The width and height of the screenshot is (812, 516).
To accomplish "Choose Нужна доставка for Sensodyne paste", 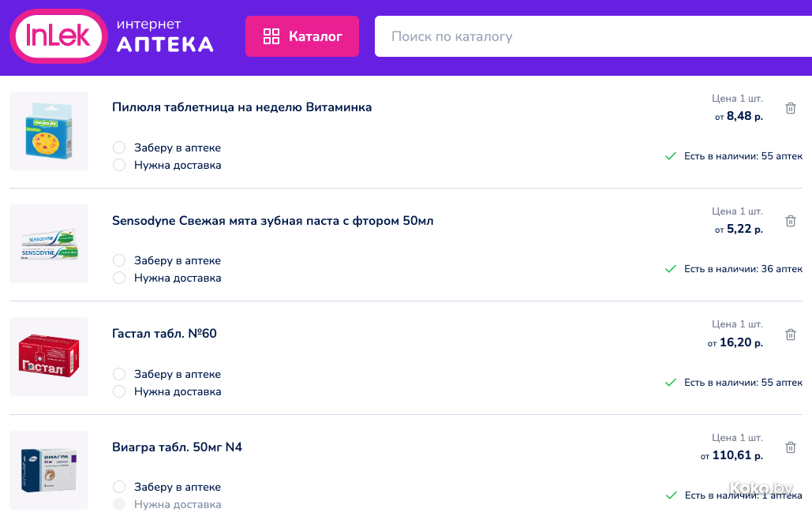I will tap(119, 278).
